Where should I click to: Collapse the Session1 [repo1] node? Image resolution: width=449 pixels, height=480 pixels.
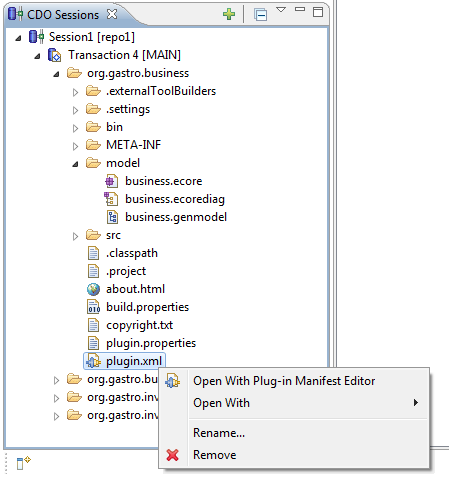tap(18, 38)
